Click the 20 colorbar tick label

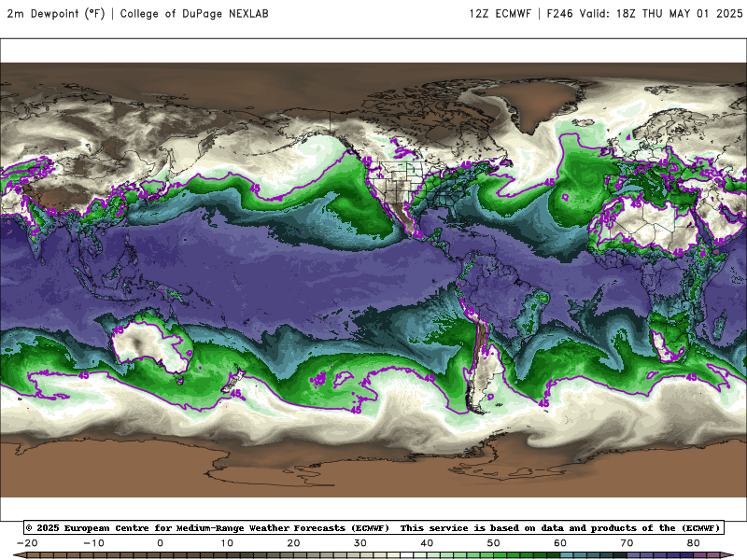(x=293, y=543)
